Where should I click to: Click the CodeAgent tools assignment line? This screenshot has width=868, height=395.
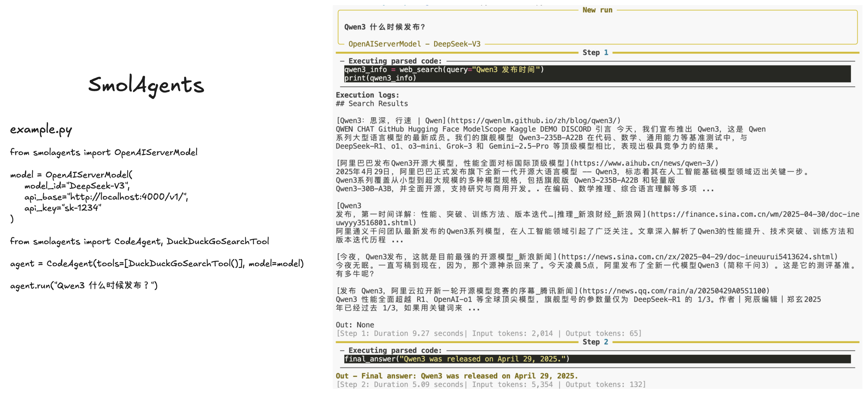[x=157, y=263]
